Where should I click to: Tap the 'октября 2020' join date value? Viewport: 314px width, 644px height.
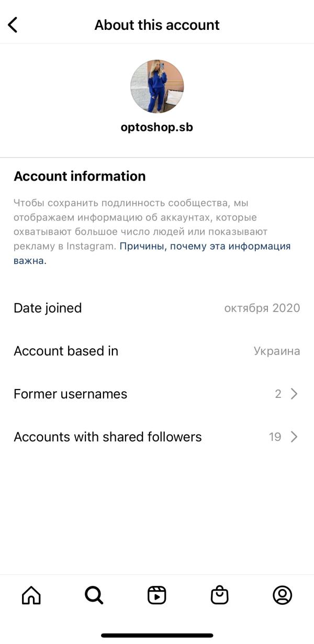coord(262,308)
